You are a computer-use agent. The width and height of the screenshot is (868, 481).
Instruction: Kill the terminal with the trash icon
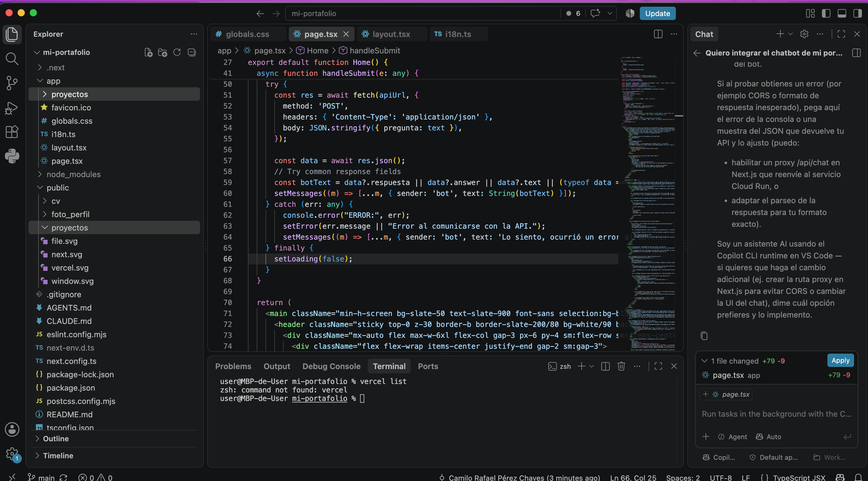coord(621,366)
